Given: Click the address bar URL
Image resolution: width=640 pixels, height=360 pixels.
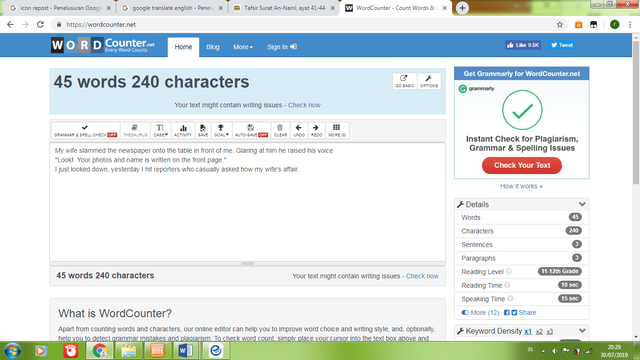Looking at the screenshot, I should [101, 24].
